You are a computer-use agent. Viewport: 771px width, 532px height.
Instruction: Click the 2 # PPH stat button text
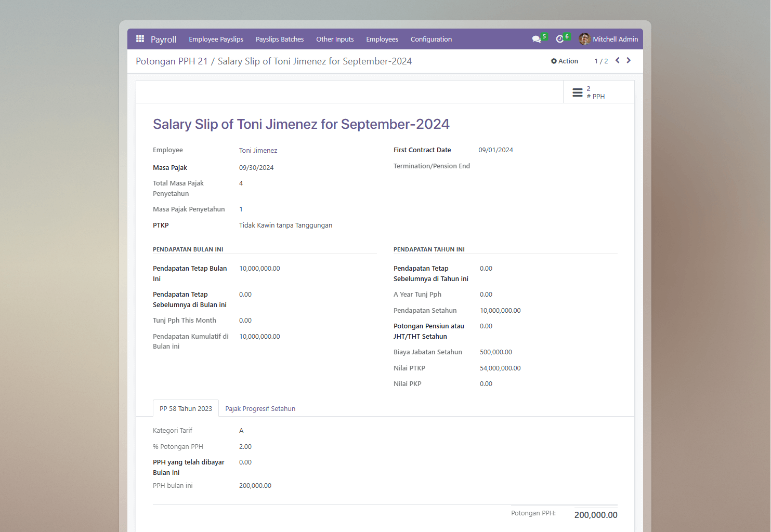pyautogui.click(x=595, y=92)
